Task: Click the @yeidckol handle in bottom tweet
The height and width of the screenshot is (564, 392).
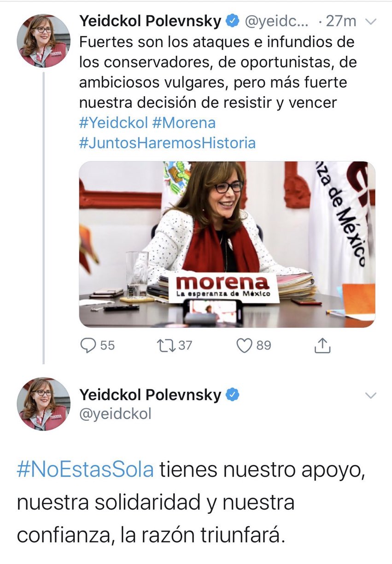Action: [x=115, y=414]
